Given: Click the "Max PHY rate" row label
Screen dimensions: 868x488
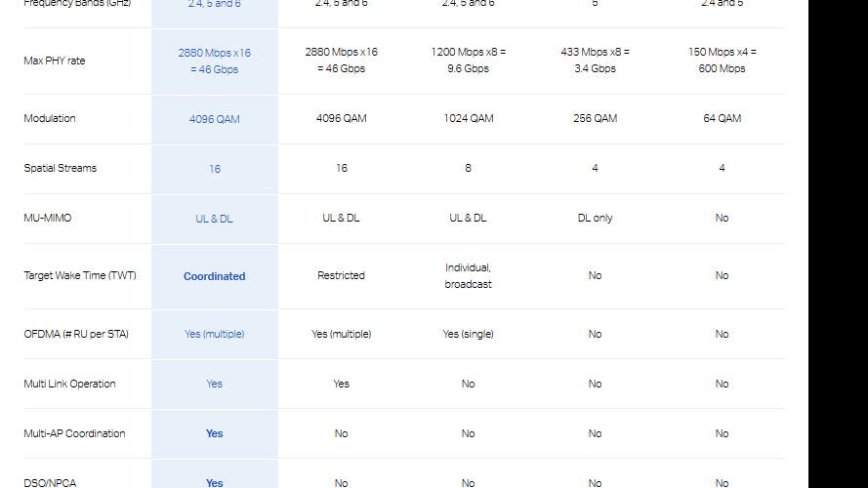Looking at the screenshot, I should pos(55,61).
